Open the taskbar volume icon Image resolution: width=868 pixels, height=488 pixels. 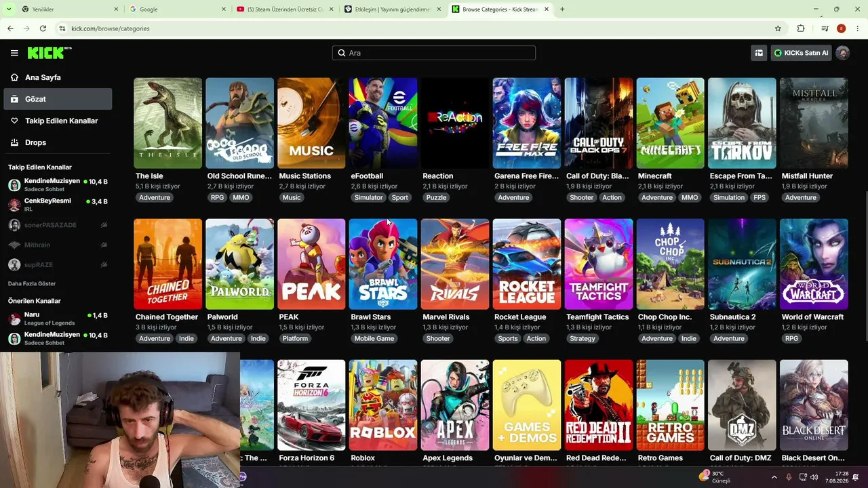pos(814,477)
